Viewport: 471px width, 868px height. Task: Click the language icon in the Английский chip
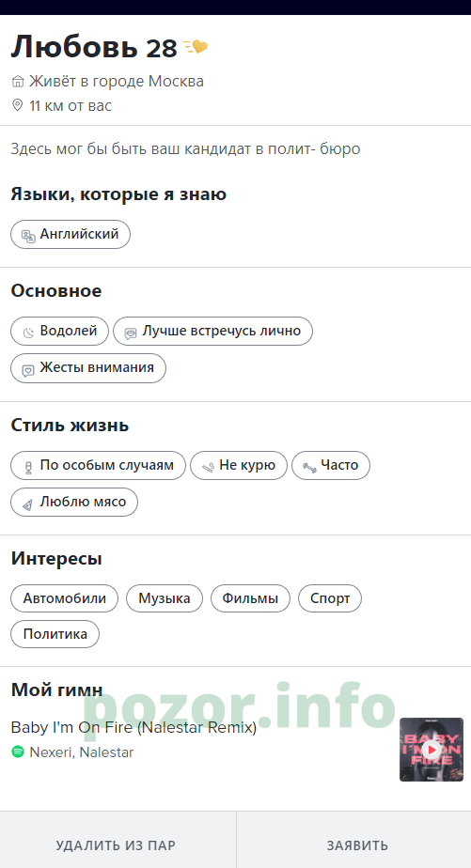(x=28, y=235)
